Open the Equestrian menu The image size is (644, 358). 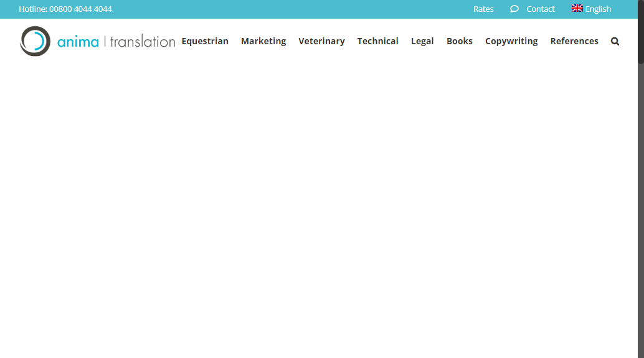pyautogui.click(x=205, y=41)
